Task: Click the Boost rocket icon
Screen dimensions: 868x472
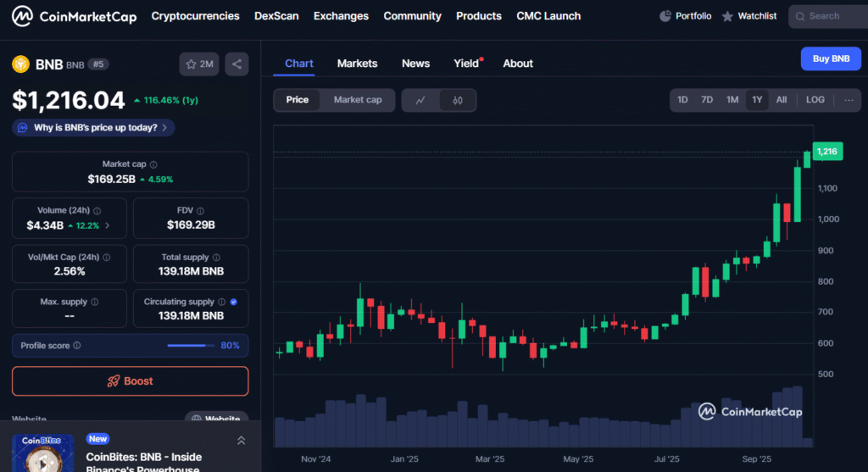Action: (113, 380)
